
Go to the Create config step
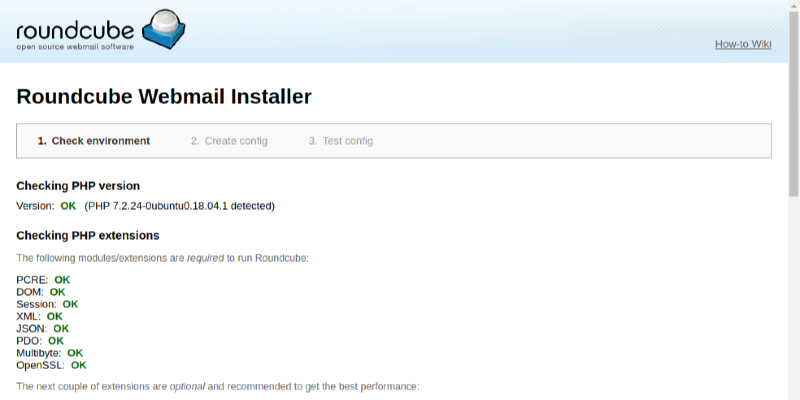tap(229, 141)
